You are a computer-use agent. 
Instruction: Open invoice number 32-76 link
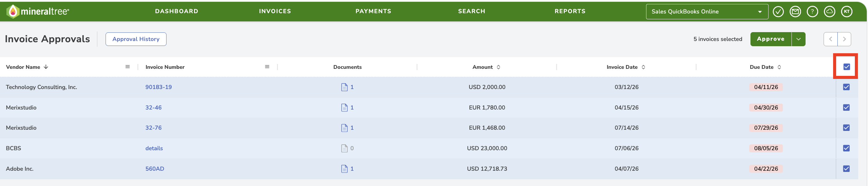[153, 128]
